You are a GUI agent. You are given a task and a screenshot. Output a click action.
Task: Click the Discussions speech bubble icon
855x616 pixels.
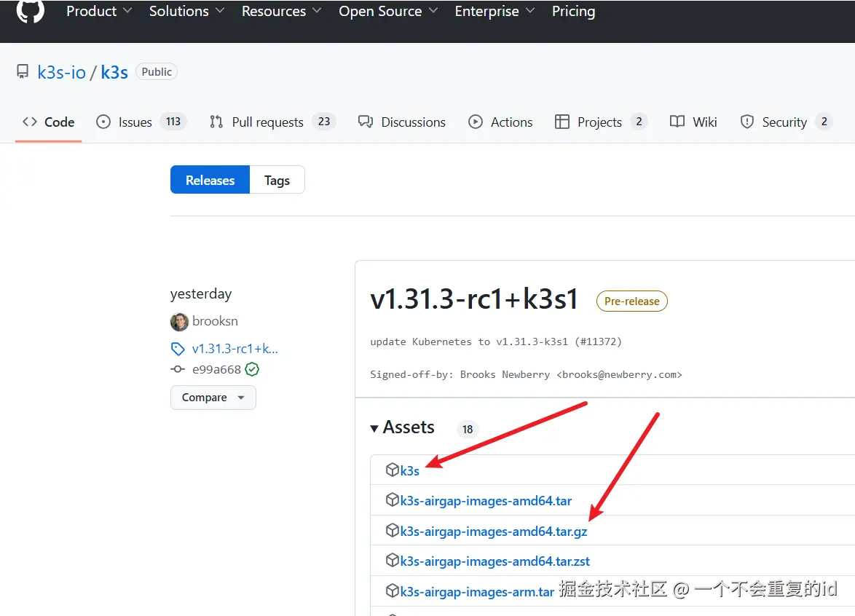tap(366, 122)
